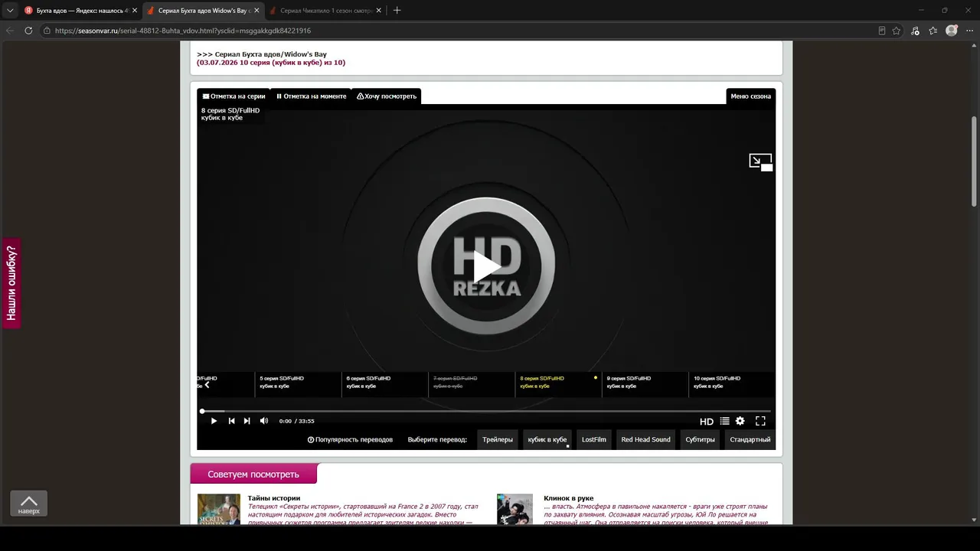The image size is (980, 551).
Task: Click the seasonvar.ru address bar
Action: coord(459,31)
